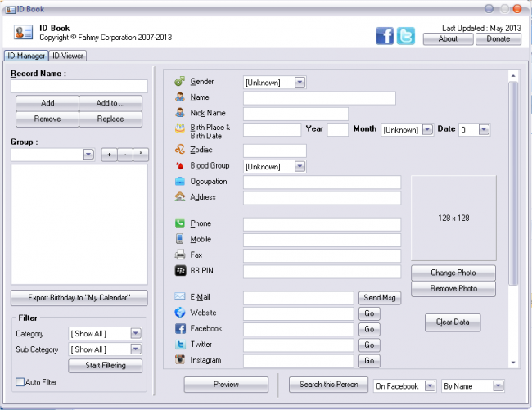
Task: Click Go button beside Instagram
Action: pyautogui.click(x=369, y=361)
